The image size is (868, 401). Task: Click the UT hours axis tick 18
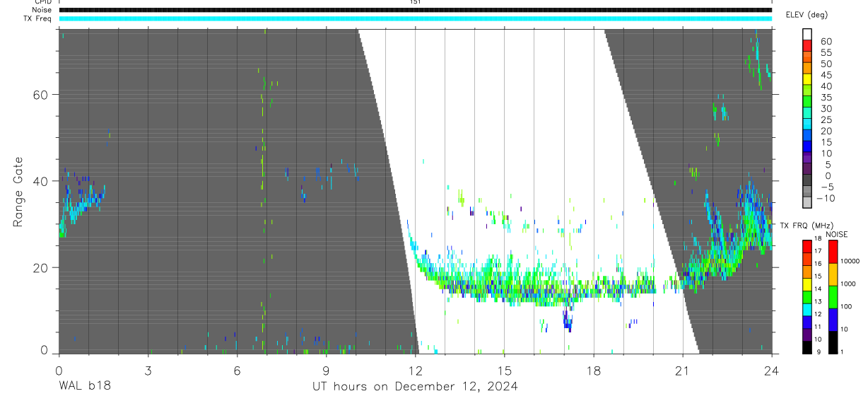593,370
